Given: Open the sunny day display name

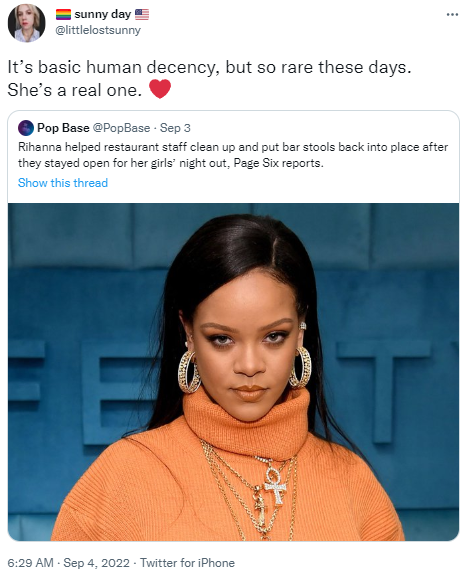Looking at the screenshot, I should 103,14.
